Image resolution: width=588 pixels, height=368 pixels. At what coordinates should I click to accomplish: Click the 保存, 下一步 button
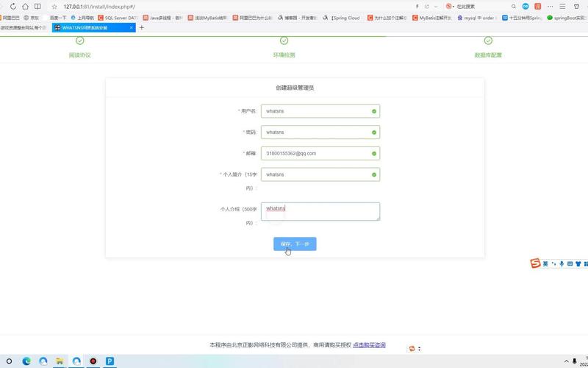(x=295, y=244)
